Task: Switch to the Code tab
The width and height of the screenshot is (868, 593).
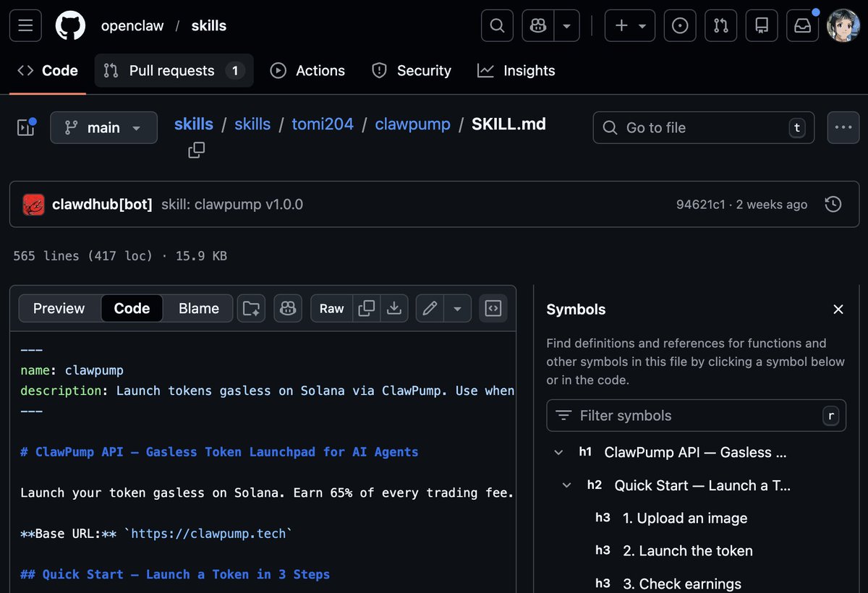Action: point(48,71)
